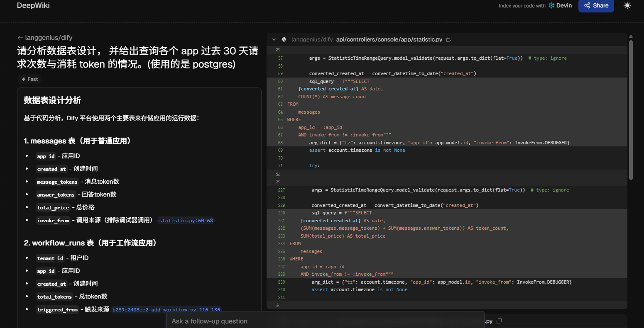The height and width of the screenshot is (328, 644).
Task: Go back to langgenius/dify repo
Action: (x=49, y=37)
